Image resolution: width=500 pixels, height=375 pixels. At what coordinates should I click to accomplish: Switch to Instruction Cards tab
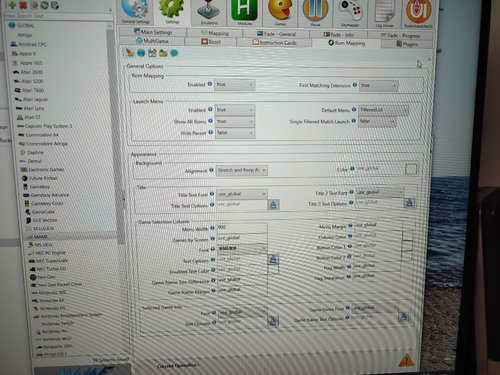click(274, 42)
